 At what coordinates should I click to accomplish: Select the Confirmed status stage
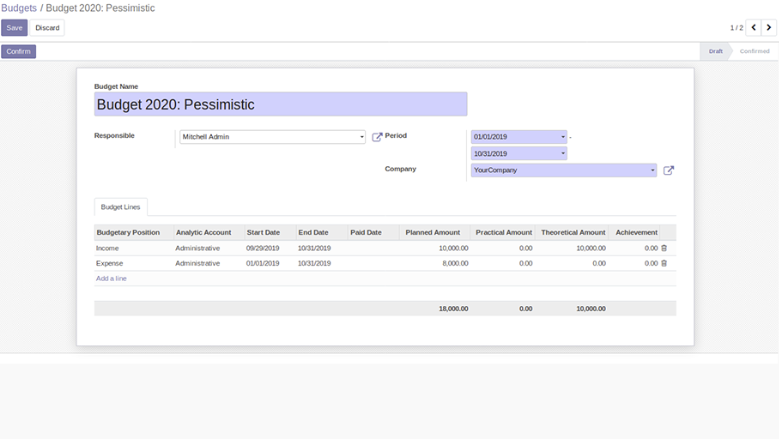754,51
